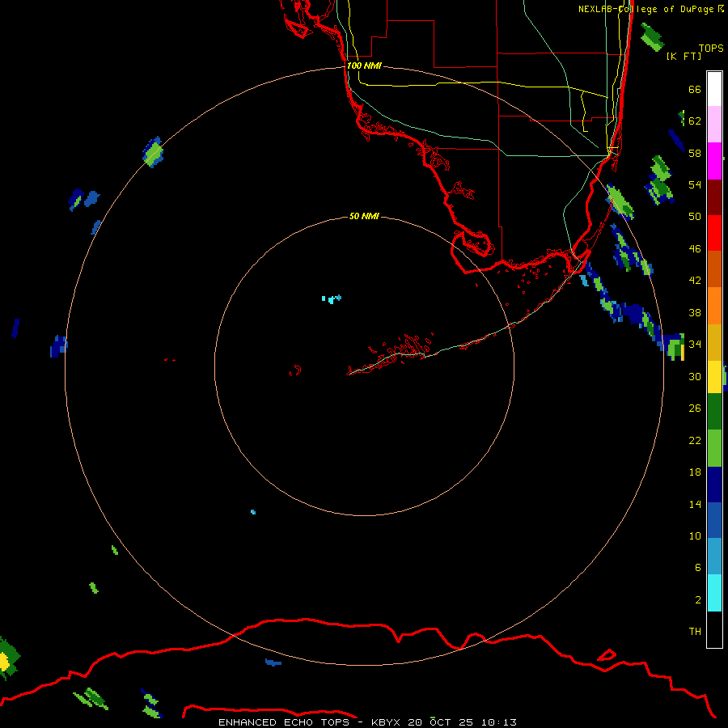Click the TH legend label
Screen dimensions: 728x728
(x=695, y=631)
